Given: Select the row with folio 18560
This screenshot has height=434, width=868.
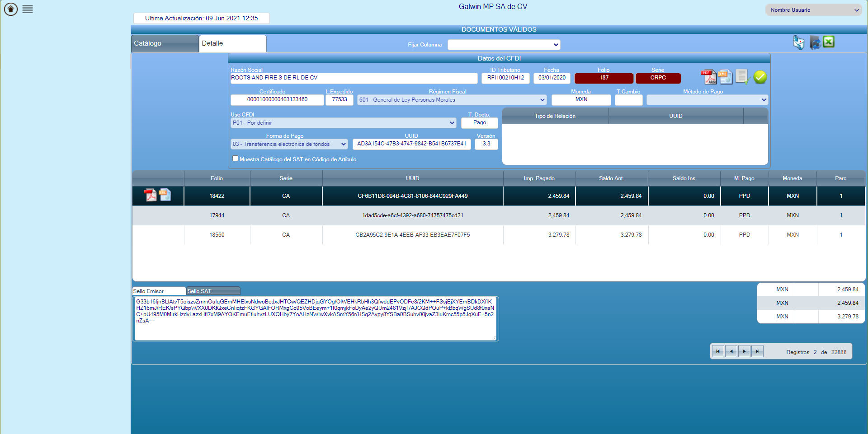Looking at the screenshot, I should pyautogui.click(x=499, y=235).
